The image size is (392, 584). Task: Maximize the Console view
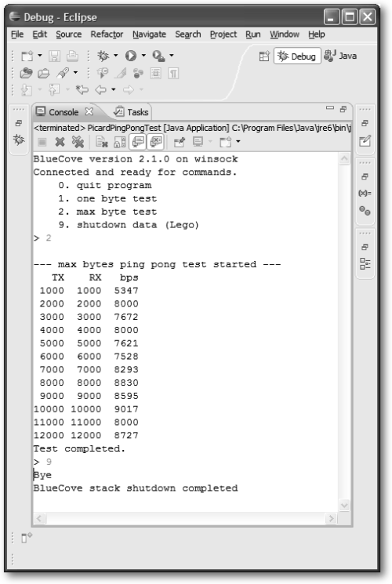point(343,109)
